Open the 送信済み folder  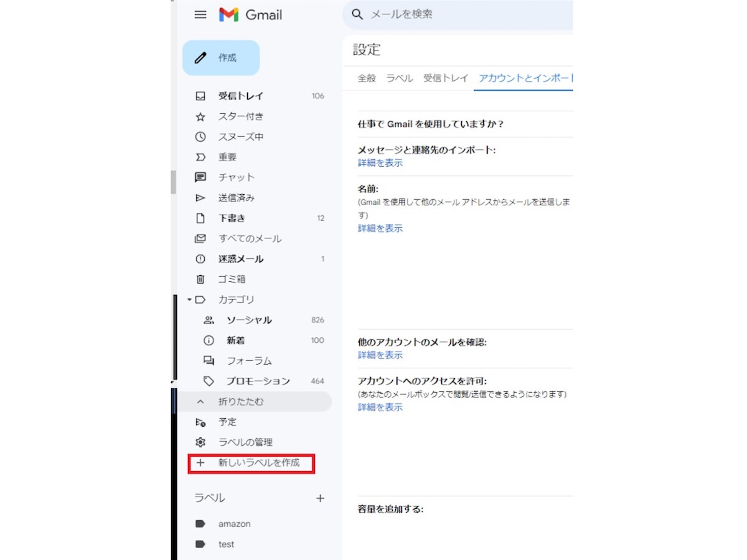tap(237, 198)
